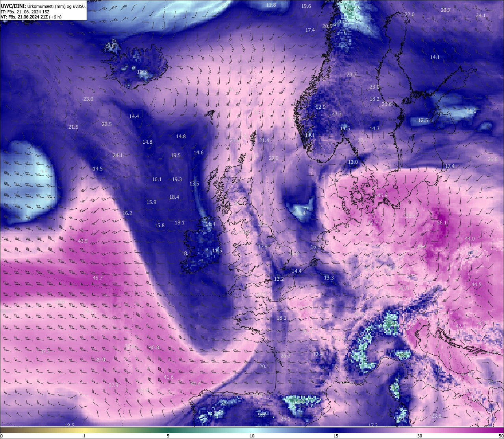Click the 18.5 value on the map
This screenshot has height=439, width=504.
(x=69, y=425)
